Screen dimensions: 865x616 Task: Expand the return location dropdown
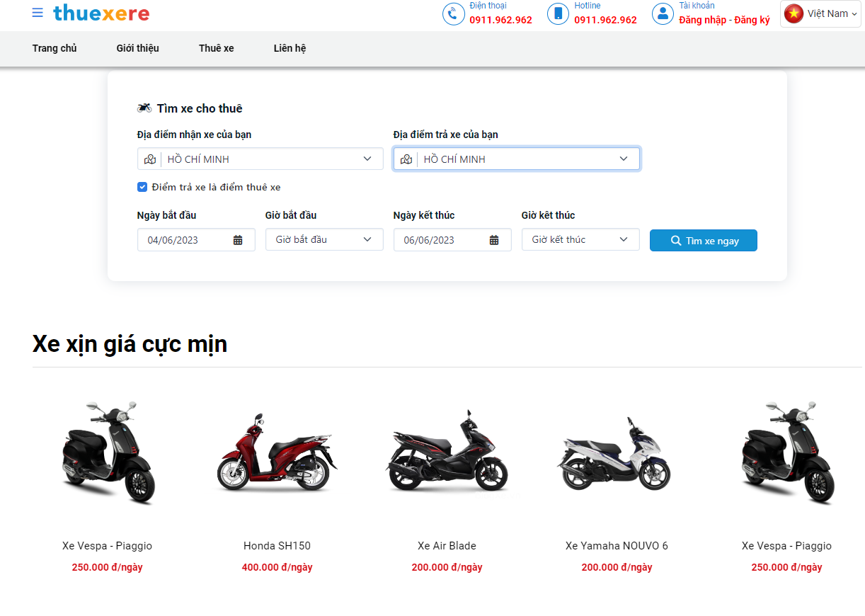click(x=623, y=159)
